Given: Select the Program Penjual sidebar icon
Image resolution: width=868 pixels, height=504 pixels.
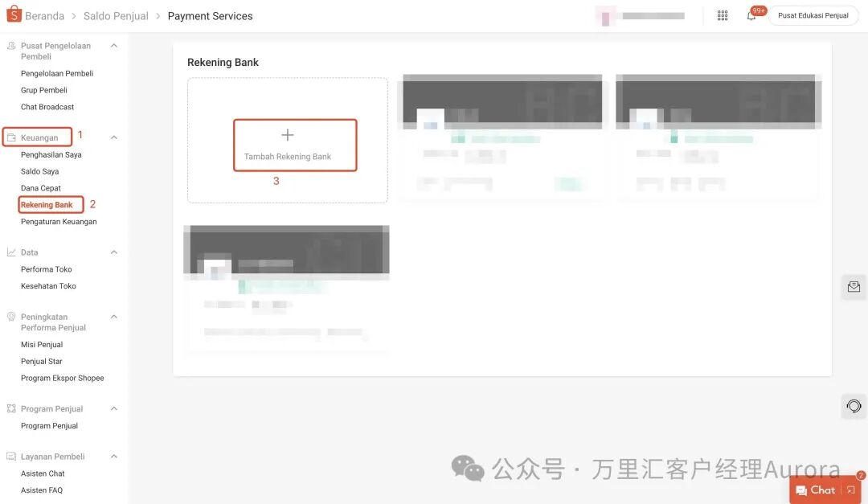Looking at the screenshot, I should click(12, 408).
